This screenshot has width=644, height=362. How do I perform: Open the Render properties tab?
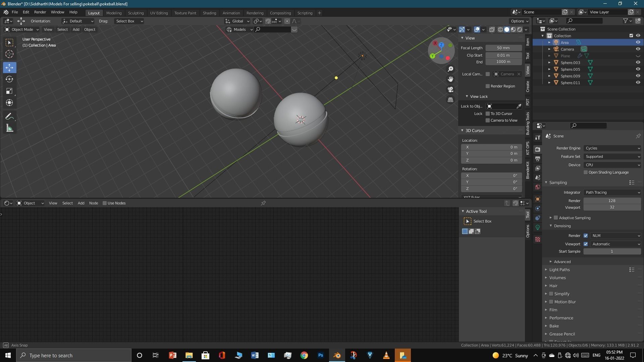(538, 149)
